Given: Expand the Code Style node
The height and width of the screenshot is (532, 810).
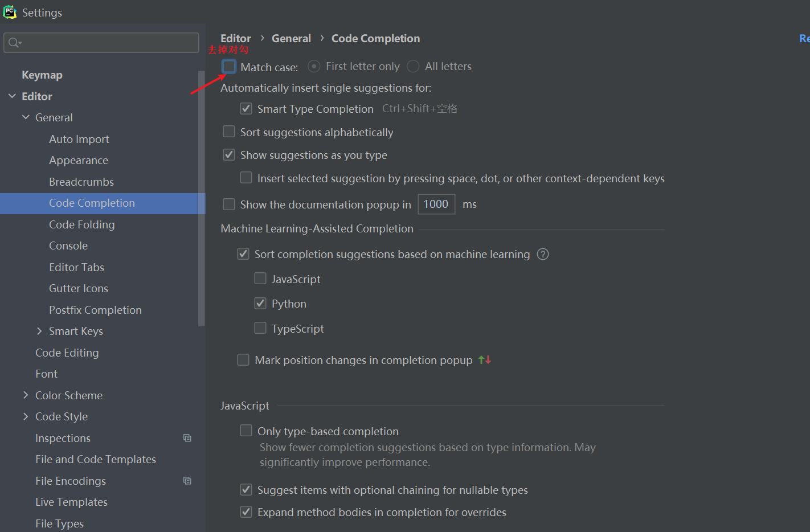Looking at the screenshot, I should point(26,416).
